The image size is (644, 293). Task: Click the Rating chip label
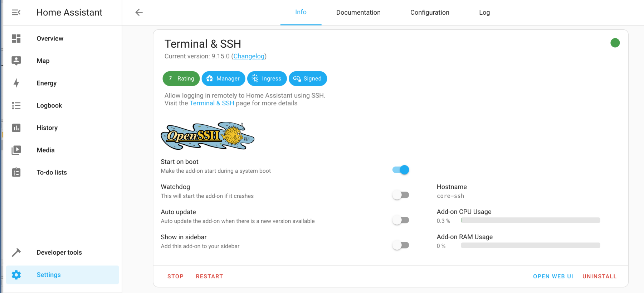186,78
